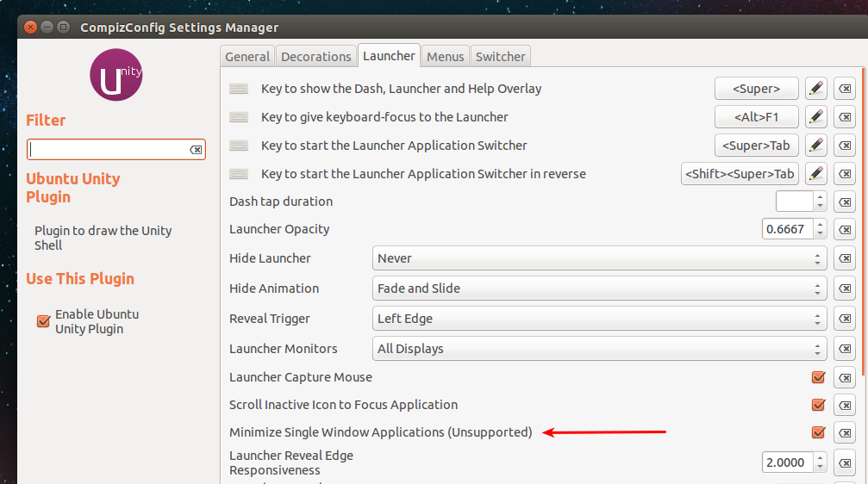Edit the reverse Application Switcher binding with the pencil icon
Screen dimensions: 868x484
(816, 174)
